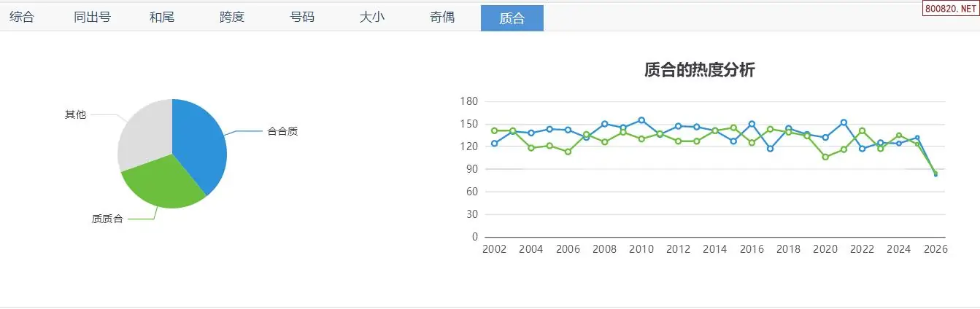Click the green data point at 2006
The image size is (980, 309).
[x=568, y=152]
